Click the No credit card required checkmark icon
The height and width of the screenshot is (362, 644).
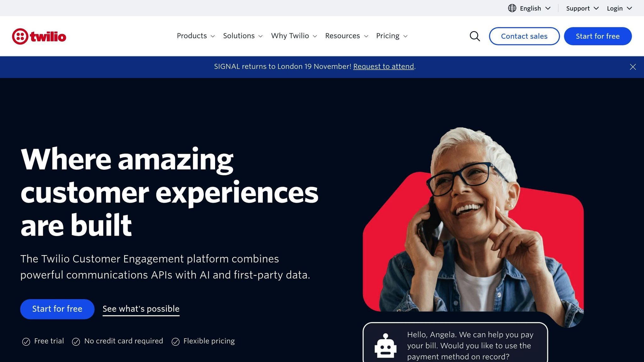point(75,341)
